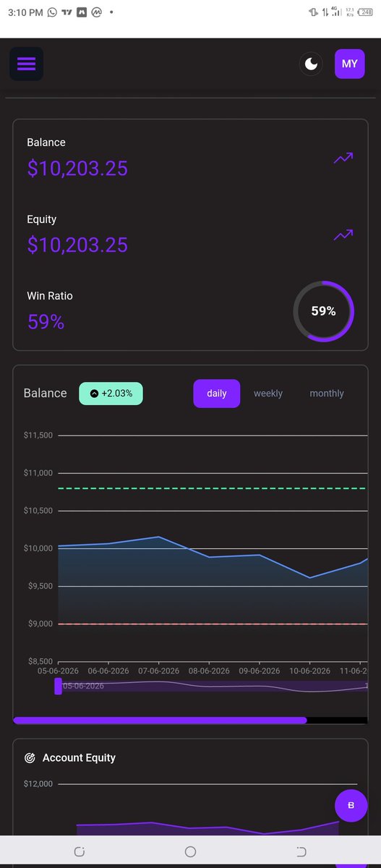Toggle dark mode with the moon icon
The height and width of the screenshot is (868, 381).
[x=311, y=64]
